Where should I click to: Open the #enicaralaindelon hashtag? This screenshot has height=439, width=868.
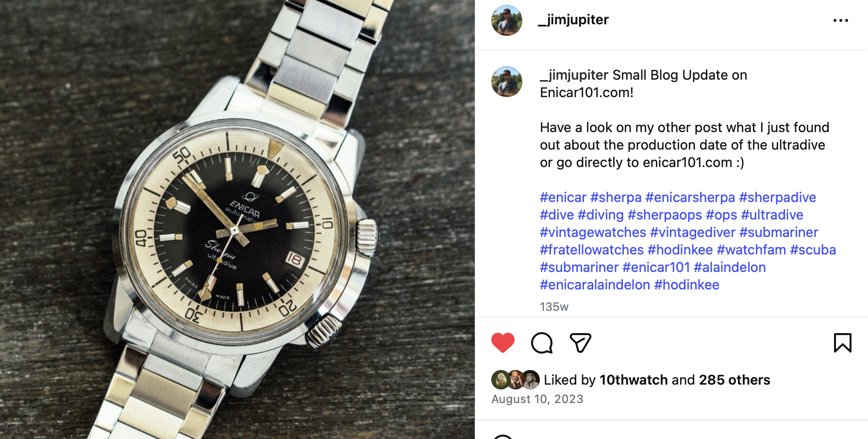point(595,285)
